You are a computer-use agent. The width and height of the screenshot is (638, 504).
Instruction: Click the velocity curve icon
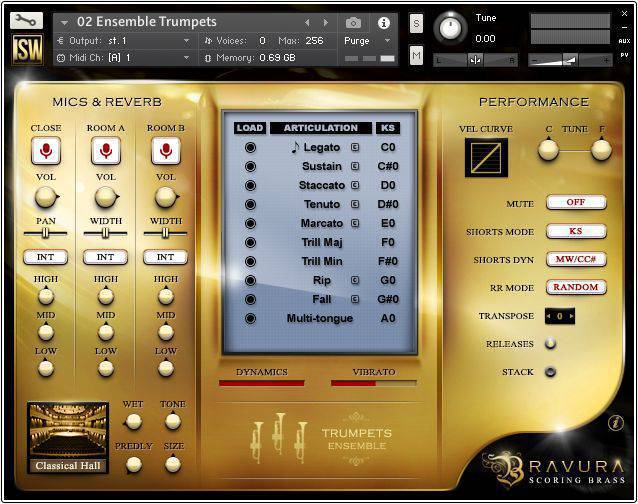tap(485, 158)
